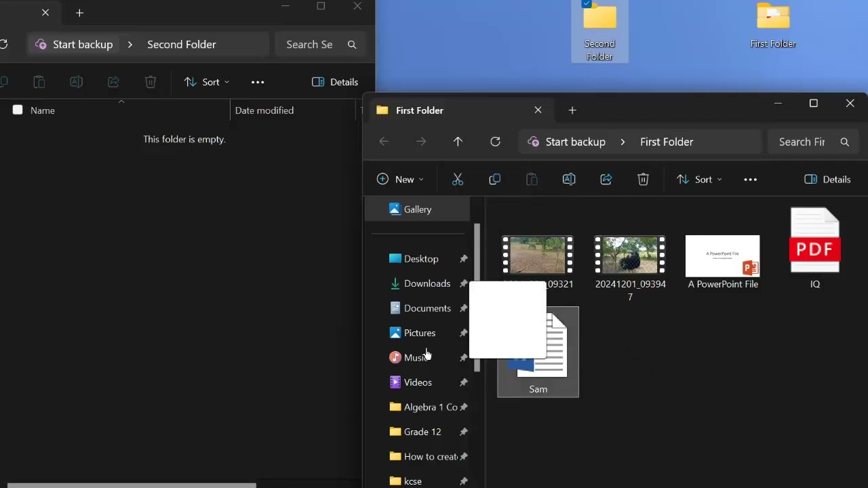Expand breadcrumb chevron before Second Folder
868x488 pixels.
click(130, 45)
